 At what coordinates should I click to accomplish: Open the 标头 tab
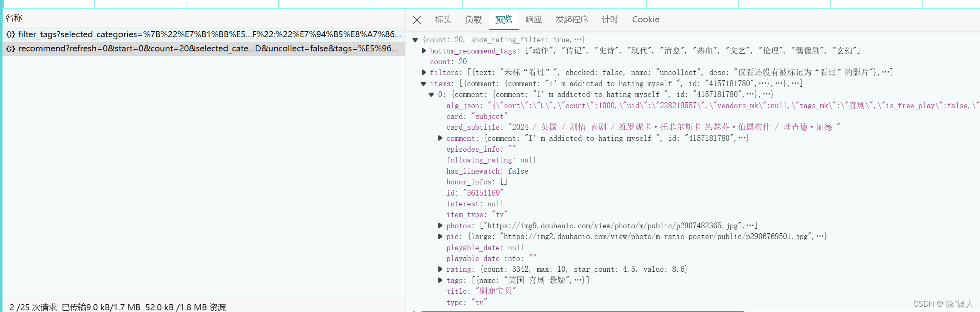[x=443, y=19]
